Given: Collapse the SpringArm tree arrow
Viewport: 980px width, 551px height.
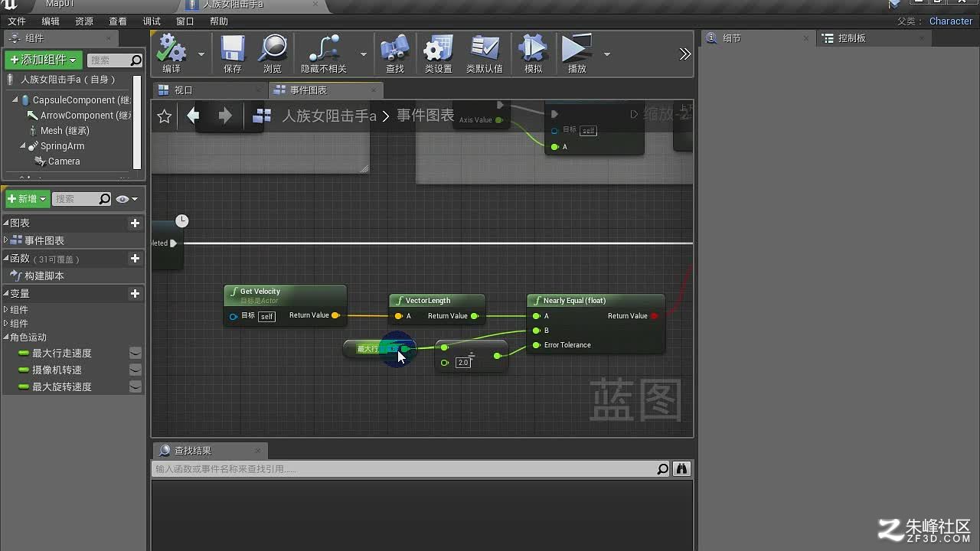Looking at the screenshot, I should click(22, 145).
